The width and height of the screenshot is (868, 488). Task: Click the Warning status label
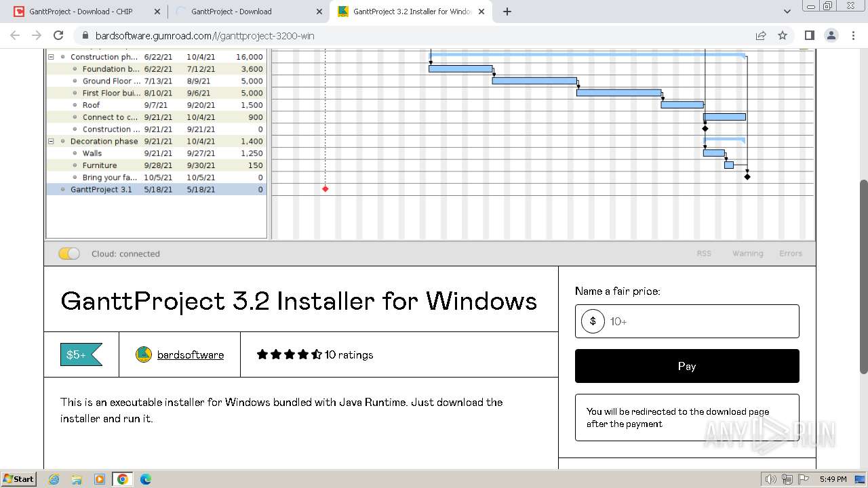(747, 253)
